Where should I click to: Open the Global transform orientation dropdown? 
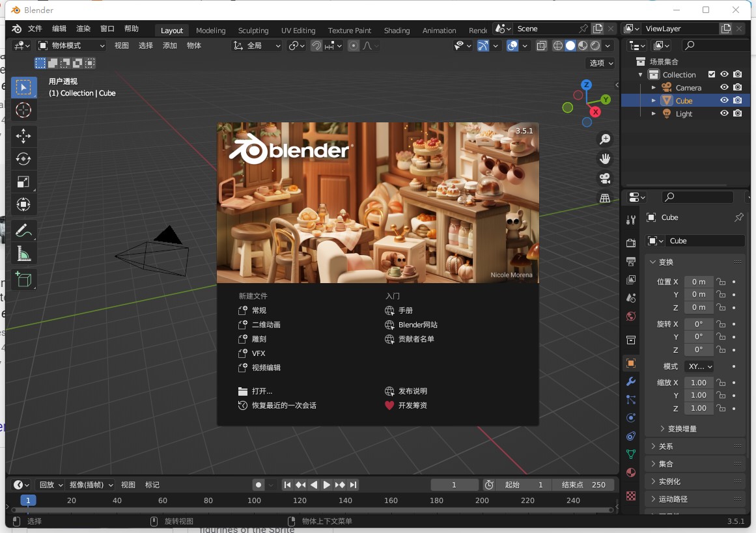pyautogui.click(x=257, y=46)
